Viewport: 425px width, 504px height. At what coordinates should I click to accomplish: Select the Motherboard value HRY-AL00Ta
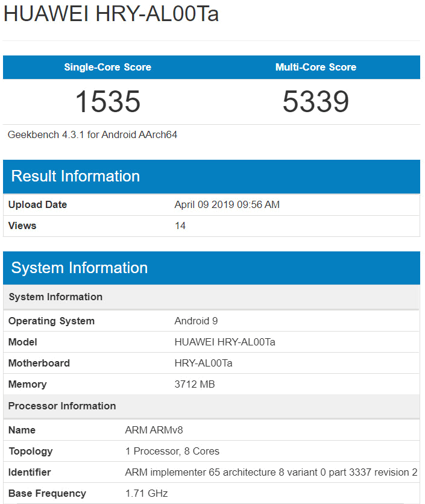tap(204, 363)
